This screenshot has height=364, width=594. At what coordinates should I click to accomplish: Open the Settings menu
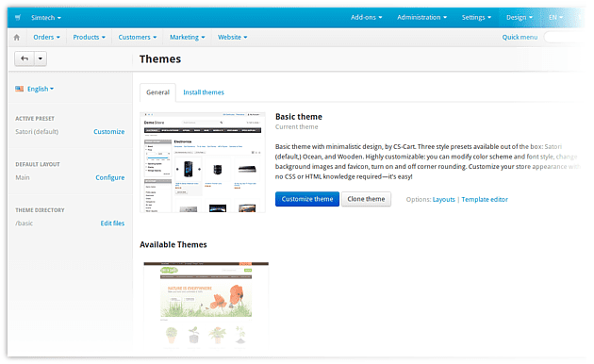pos(476,17)
